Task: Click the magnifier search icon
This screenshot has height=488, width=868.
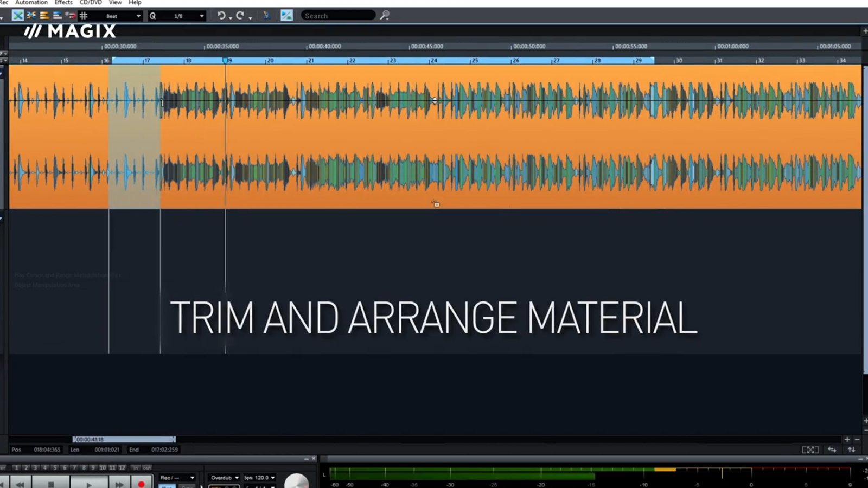Action: [x=385, y=16]
